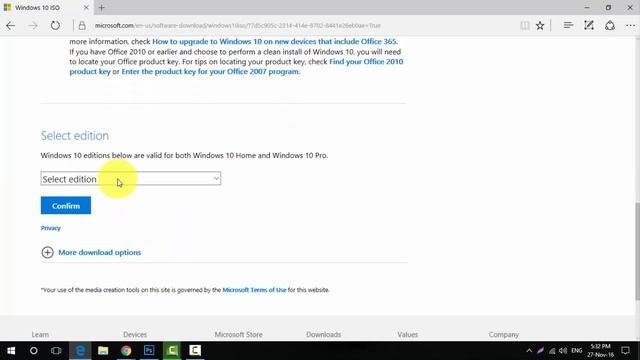Click the feather pen tray icon
640x360 pixels.
click(540, 351)
